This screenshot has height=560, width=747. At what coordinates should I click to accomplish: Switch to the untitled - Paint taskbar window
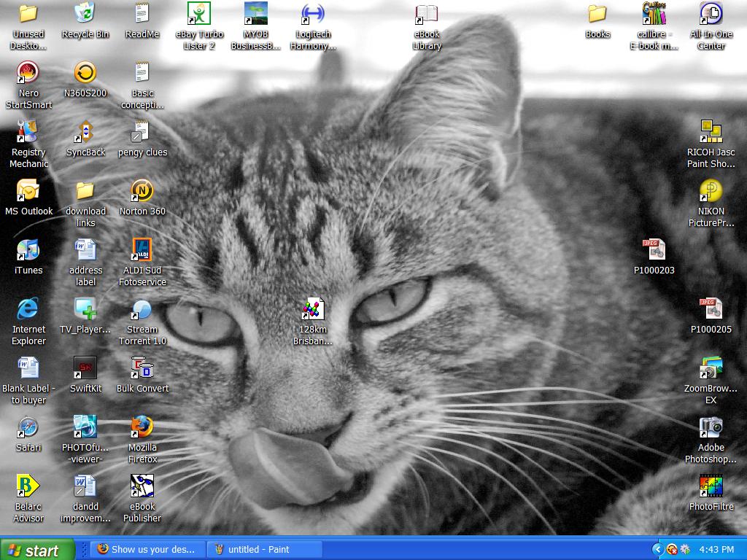click(264, 550)
